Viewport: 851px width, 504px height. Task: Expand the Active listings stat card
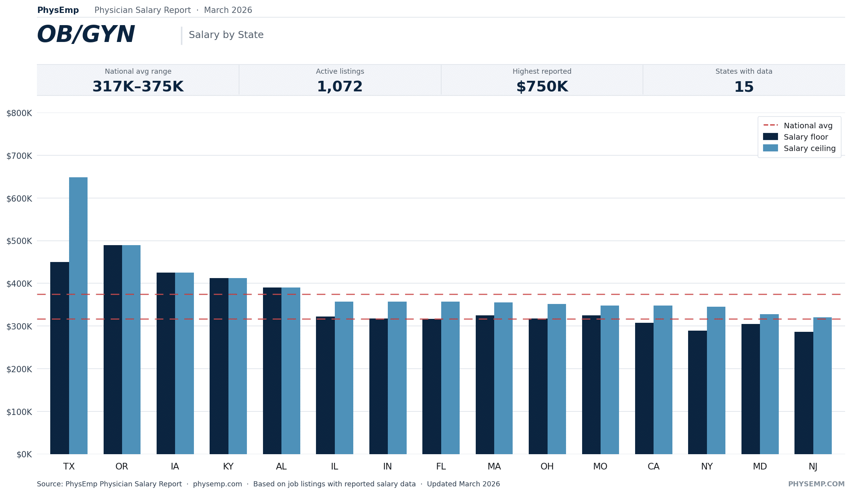340,80
